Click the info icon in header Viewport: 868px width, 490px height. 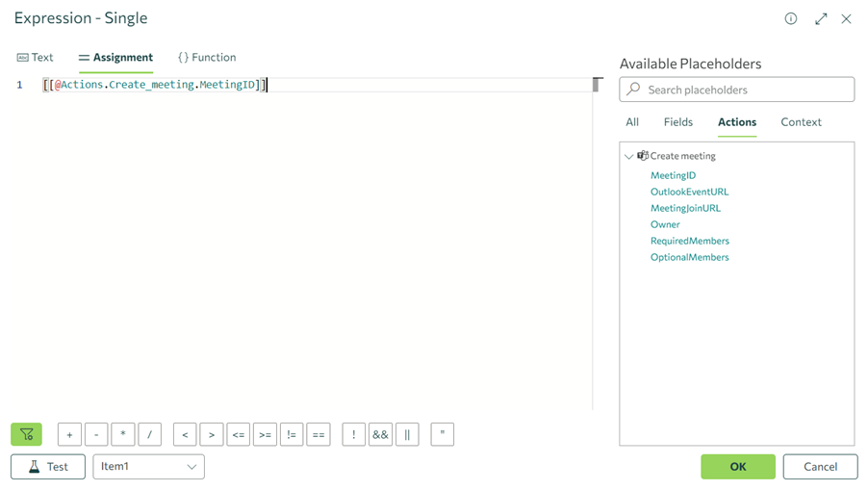790,19
